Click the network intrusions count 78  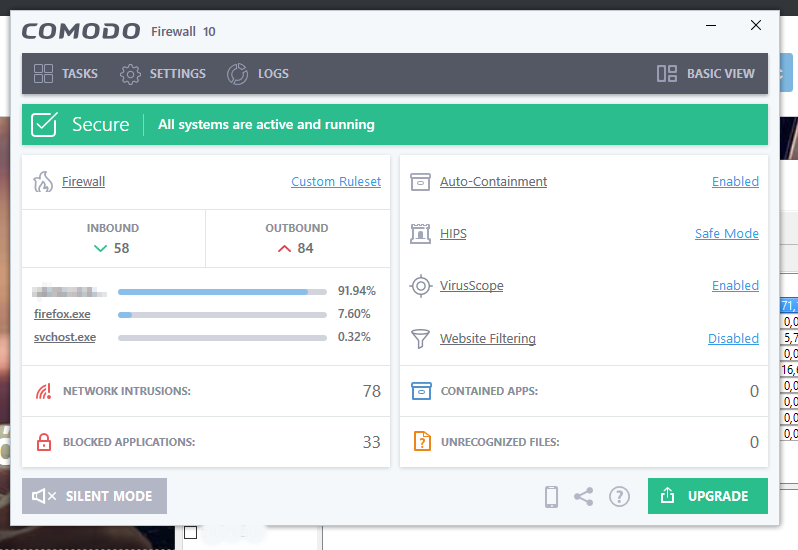(372, 391)
